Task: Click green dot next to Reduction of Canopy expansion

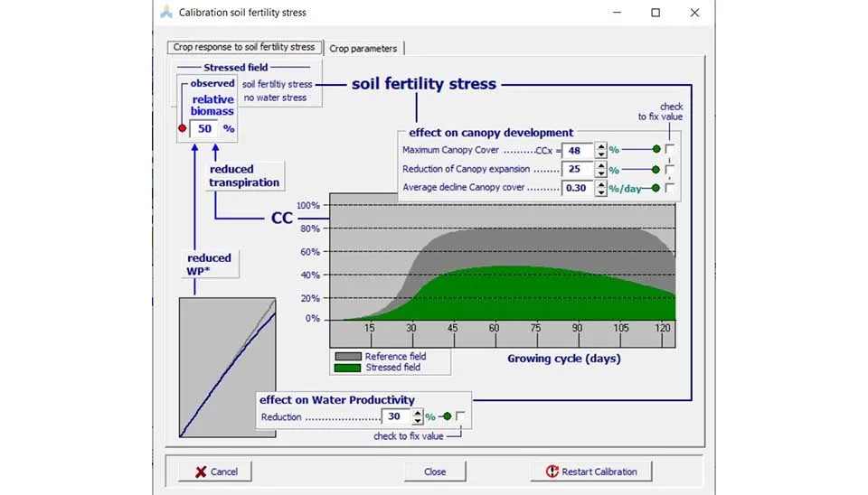Action: (x=656, y=169)
